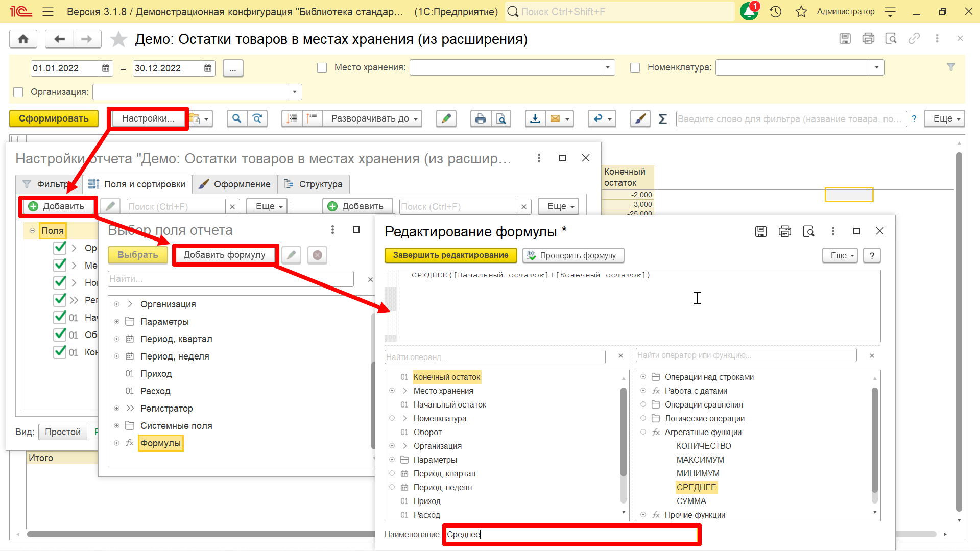980x551 pixels.
Task: Toggle the Номенклатура filter checkbox
Action: coord(635,67)
